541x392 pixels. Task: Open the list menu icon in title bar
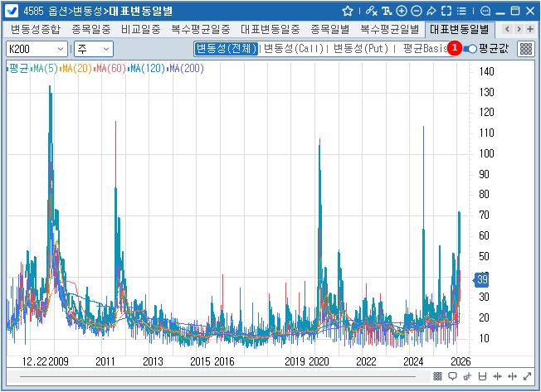[461, 11]
